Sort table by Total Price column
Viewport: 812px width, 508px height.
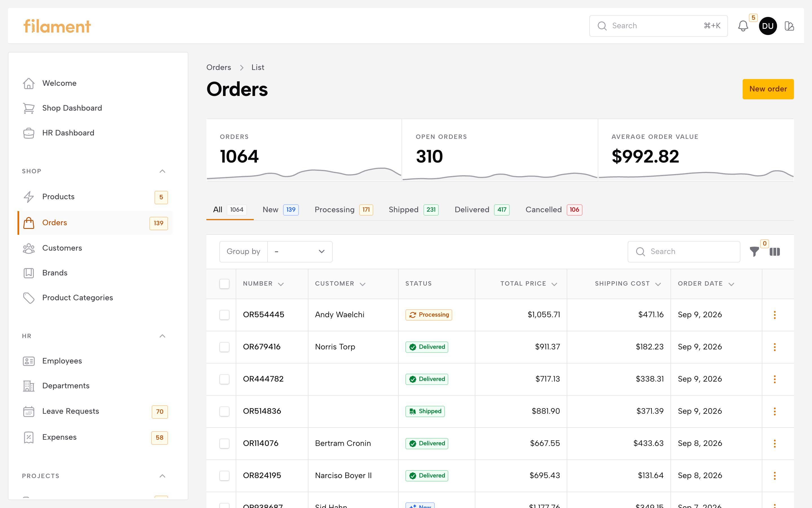(528, 284)
